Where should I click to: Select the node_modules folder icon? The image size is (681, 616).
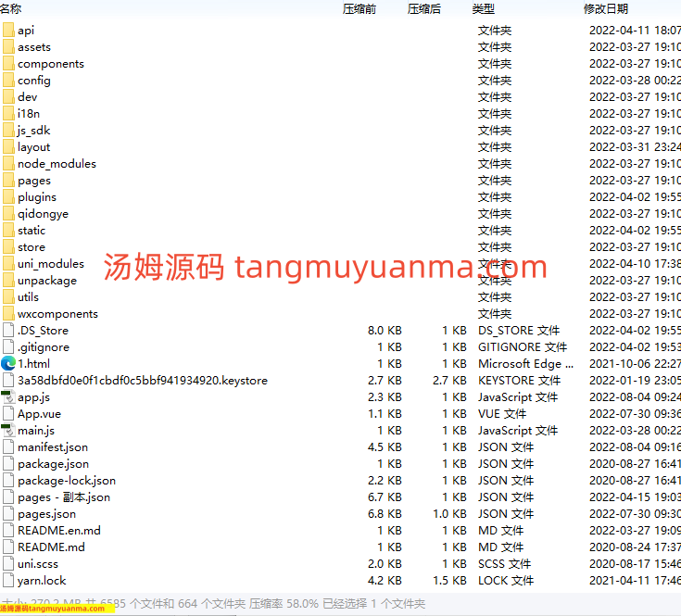(x=8, y=164)
